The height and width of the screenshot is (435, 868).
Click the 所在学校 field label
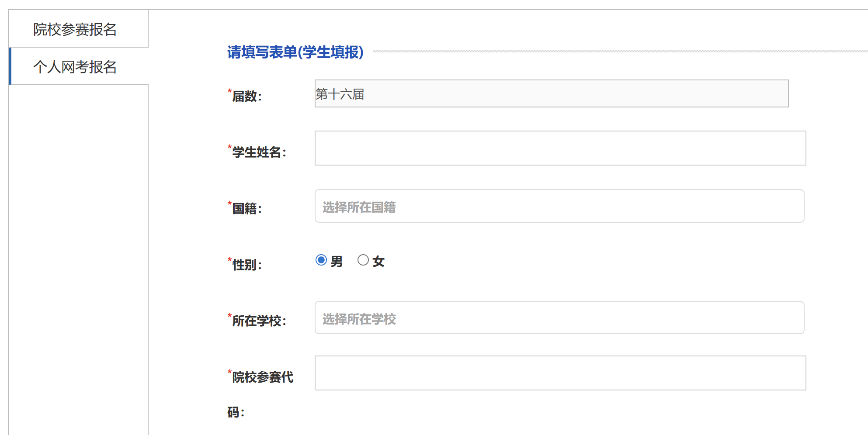click(x=259, y=321)
